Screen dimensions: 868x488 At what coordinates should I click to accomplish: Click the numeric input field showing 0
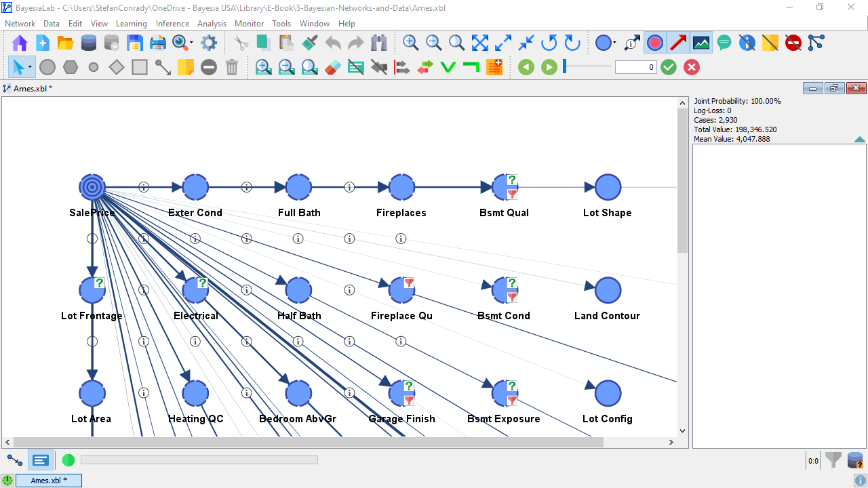(636, 67)
